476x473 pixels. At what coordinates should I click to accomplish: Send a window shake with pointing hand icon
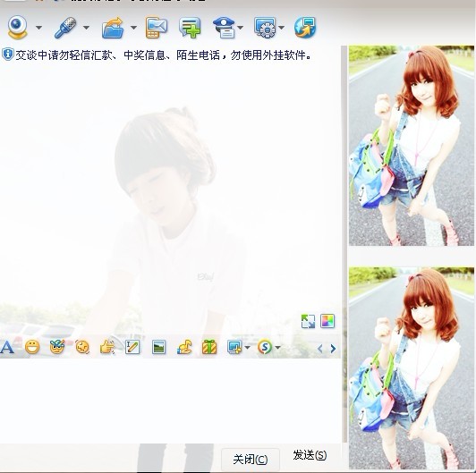pos(106,347)
